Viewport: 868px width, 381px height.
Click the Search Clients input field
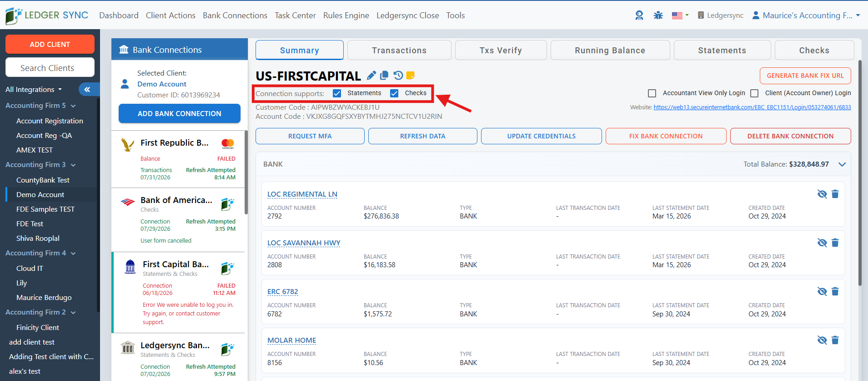50,68
